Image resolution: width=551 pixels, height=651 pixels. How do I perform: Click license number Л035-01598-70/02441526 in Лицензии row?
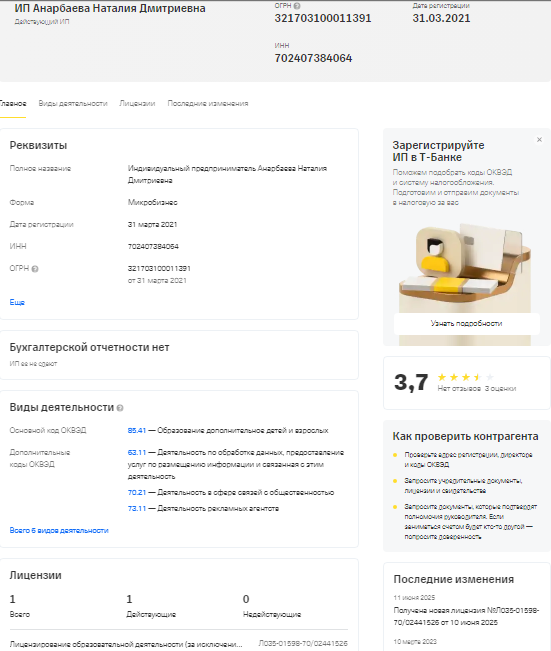(303, 643)
